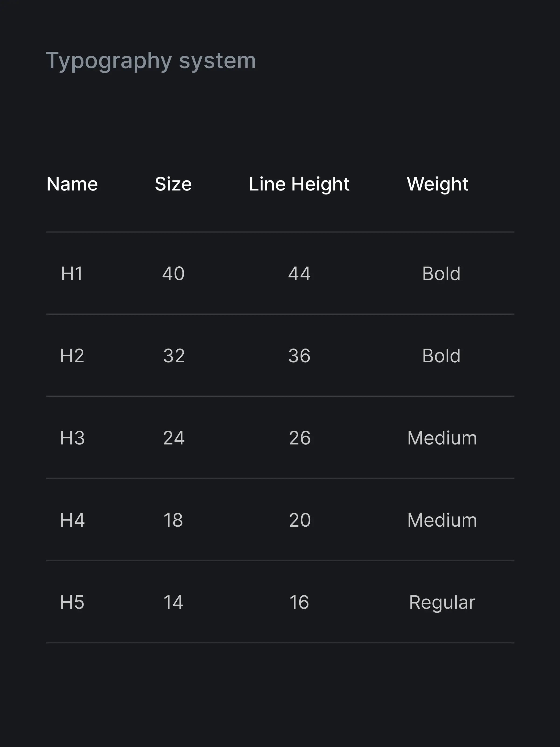This screenshot has width=560, height=747.
Task: Click the H2 size value 32
Action: [x=174, y=356]
